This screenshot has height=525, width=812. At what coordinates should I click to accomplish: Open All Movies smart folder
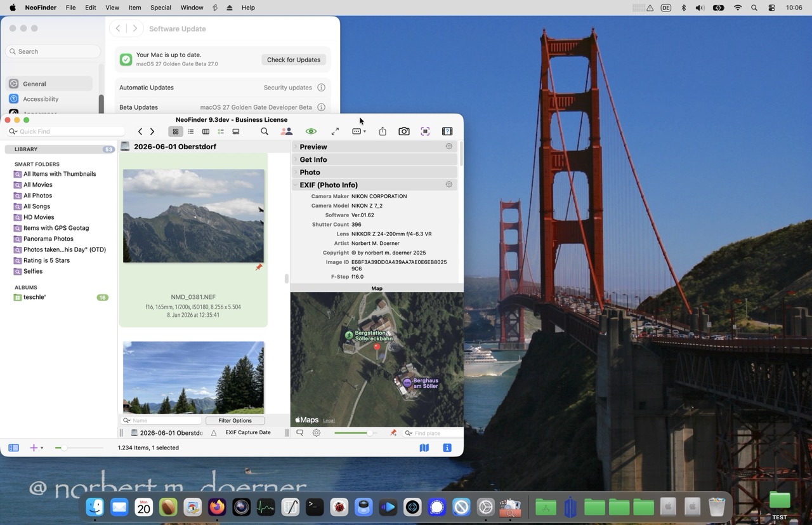(x=38, y=185)
